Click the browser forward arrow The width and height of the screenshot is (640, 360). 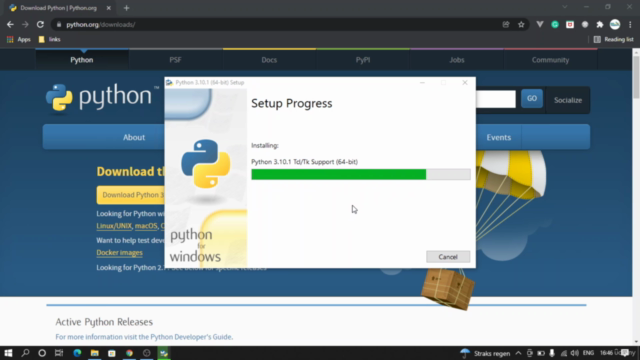(25, 25)
